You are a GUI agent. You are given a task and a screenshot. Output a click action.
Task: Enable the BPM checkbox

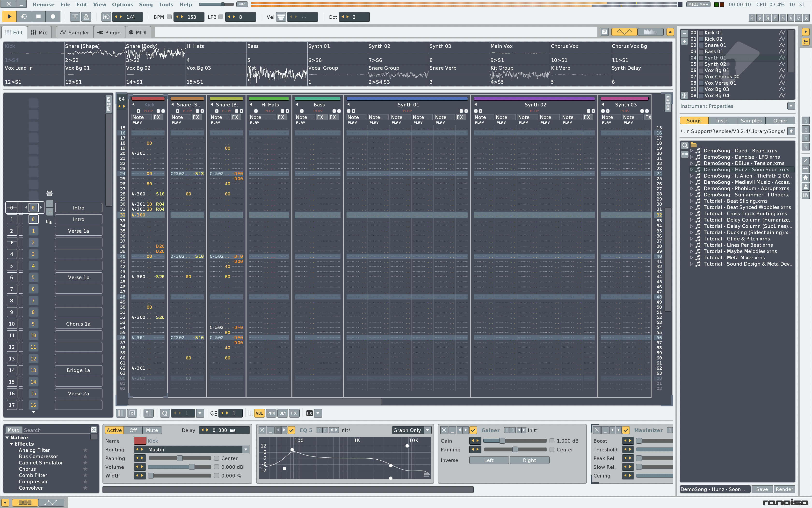click(x=169, y=17)
